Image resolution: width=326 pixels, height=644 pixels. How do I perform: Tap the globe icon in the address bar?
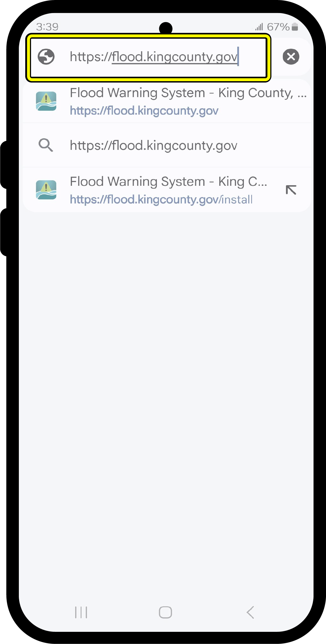click(46, 57)
